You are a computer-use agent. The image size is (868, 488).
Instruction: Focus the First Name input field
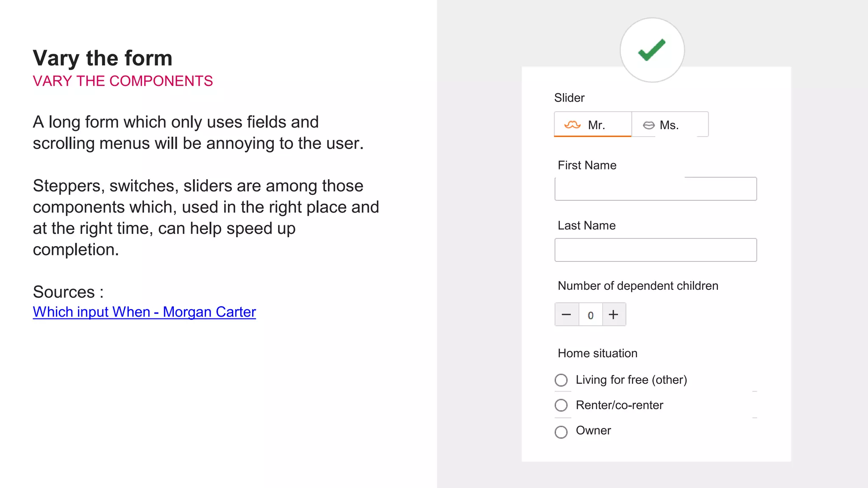656,189
